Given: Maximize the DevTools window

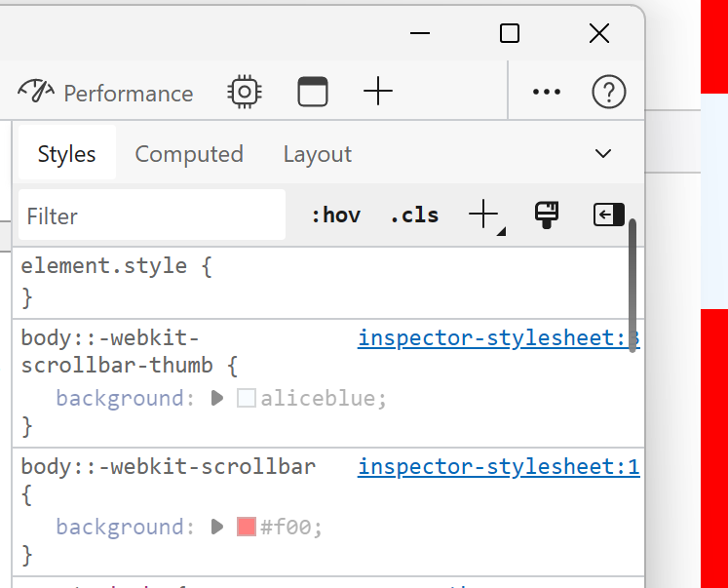Looking at the screenshot, I should [510, 33].
